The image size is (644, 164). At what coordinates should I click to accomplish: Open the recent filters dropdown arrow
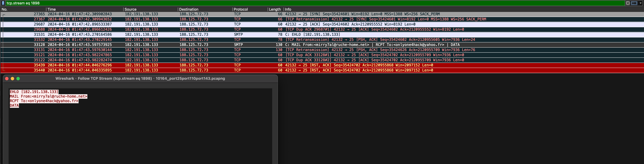(x=640, y=3)
